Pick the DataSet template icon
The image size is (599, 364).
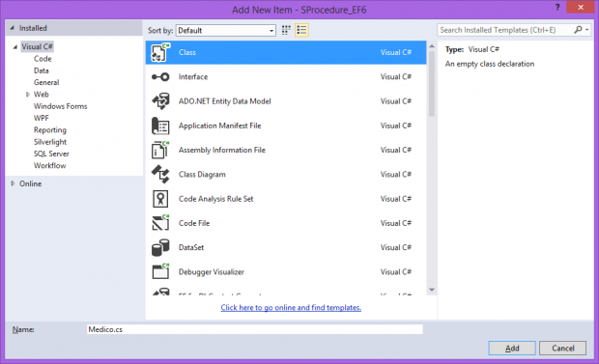(160, 247)
